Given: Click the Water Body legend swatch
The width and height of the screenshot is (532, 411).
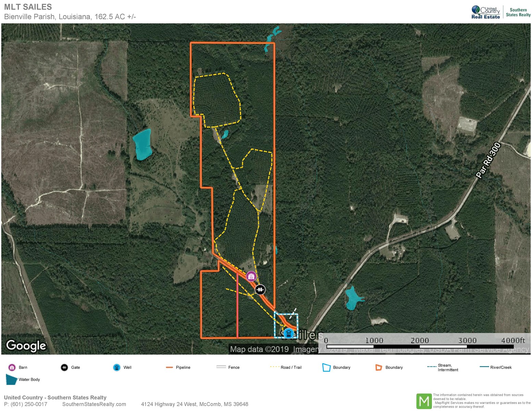Looking at the screenshot, I should click(x=11, y=379).
